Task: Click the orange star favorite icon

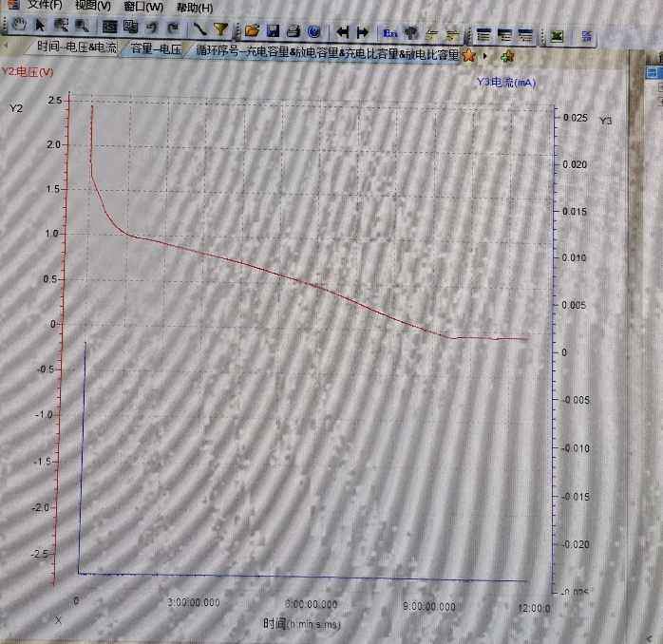Action: click(468, 55)
